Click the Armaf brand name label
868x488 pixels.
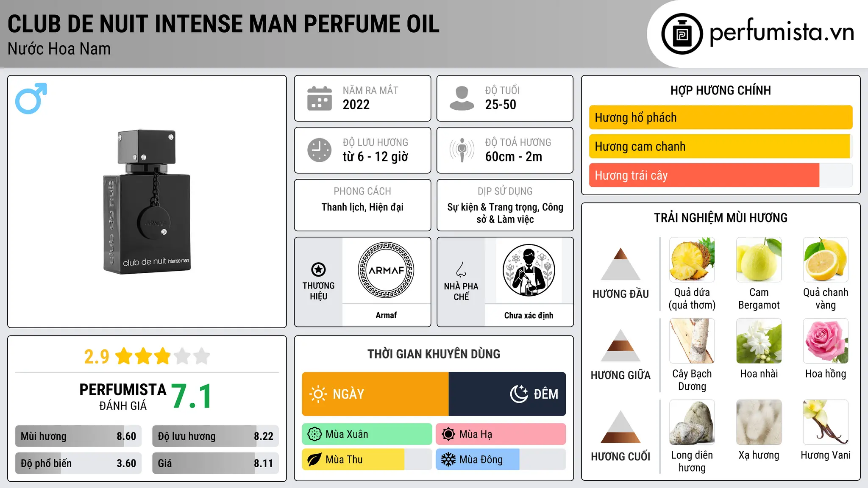click(x=386, y=315)
